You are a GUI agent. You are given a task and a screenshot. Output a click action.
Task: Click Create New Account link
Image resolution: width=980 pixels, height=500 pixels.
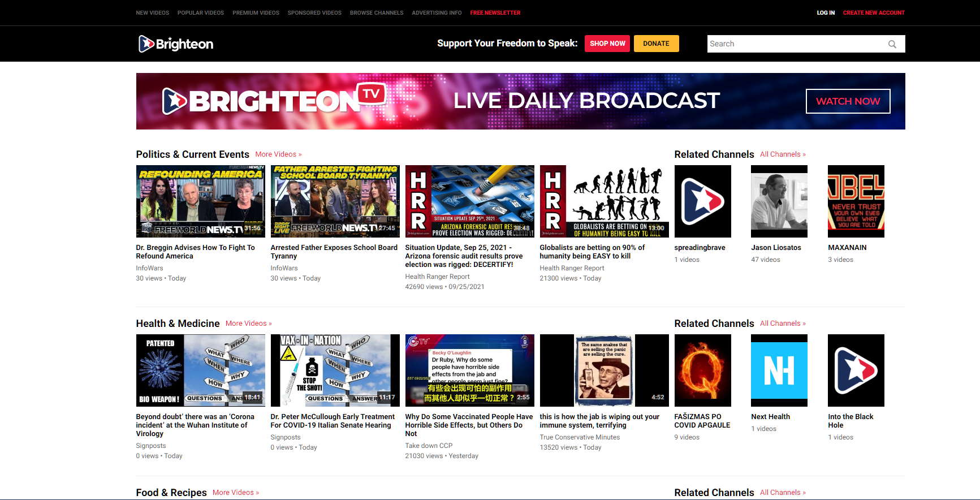pos(874,12)
